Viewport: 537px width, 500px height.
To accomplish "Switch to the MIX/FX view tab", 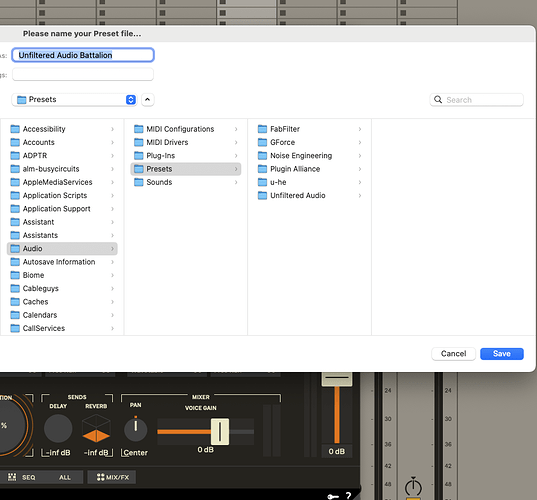I will pos(112,477).
